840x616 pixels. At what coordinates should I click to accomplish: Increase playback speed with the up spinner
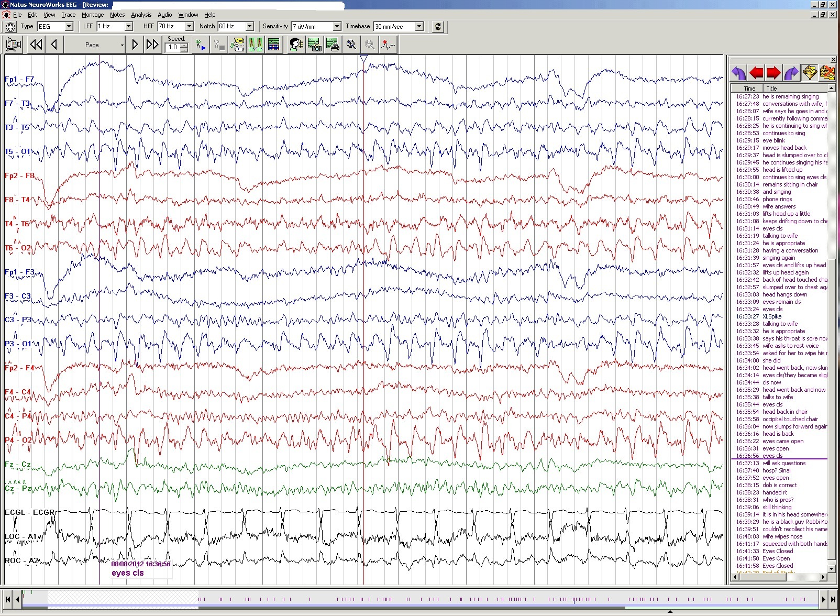click(184, 45)
